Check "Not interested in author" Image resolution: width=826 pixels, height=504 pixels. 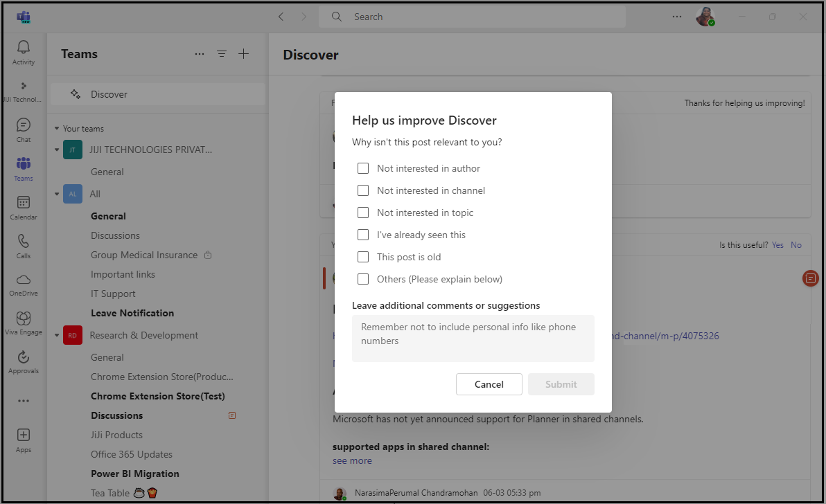pos(363,168)
